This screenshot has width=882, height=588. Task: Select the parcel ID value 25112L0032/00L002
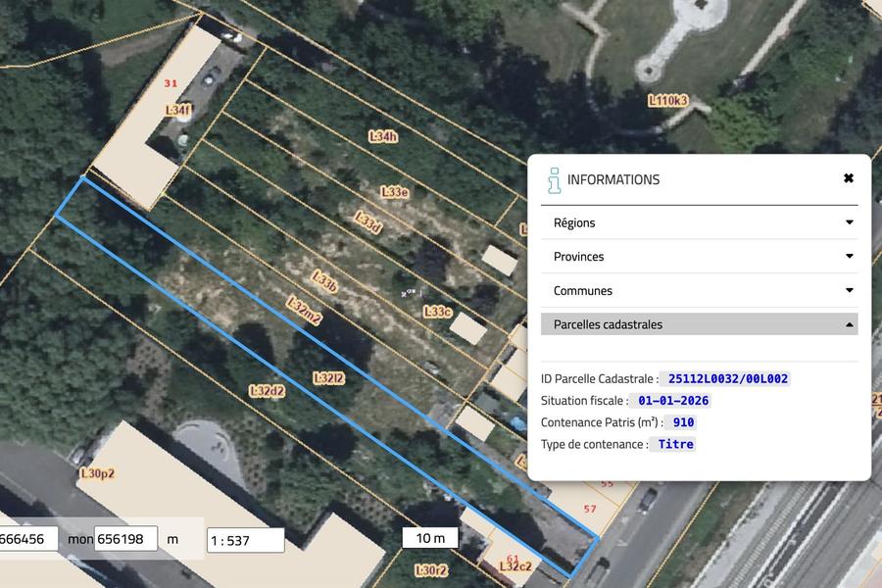click(x=727, y=379)
